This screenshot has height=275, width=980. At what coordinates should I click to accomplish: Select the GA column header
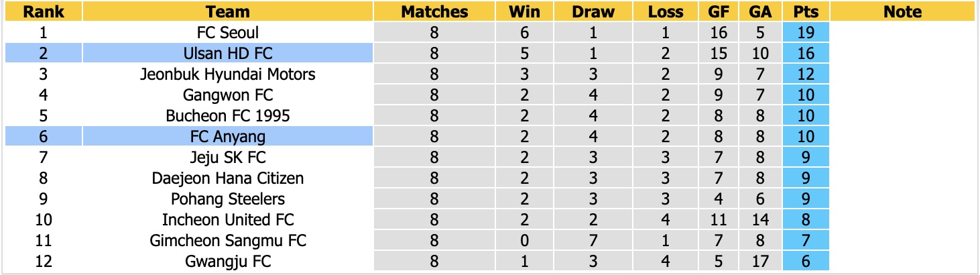[761, 11]
